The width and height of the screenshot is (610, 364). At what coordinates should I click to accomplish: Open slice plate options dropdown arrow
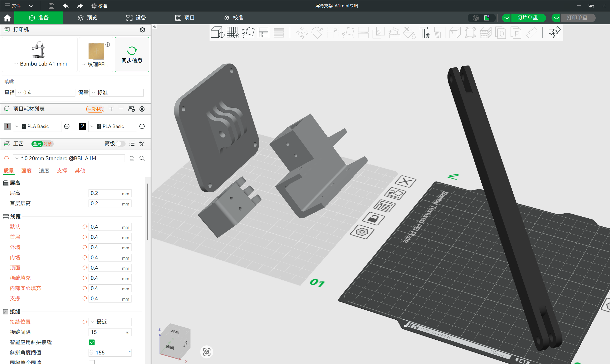[506, 18]
